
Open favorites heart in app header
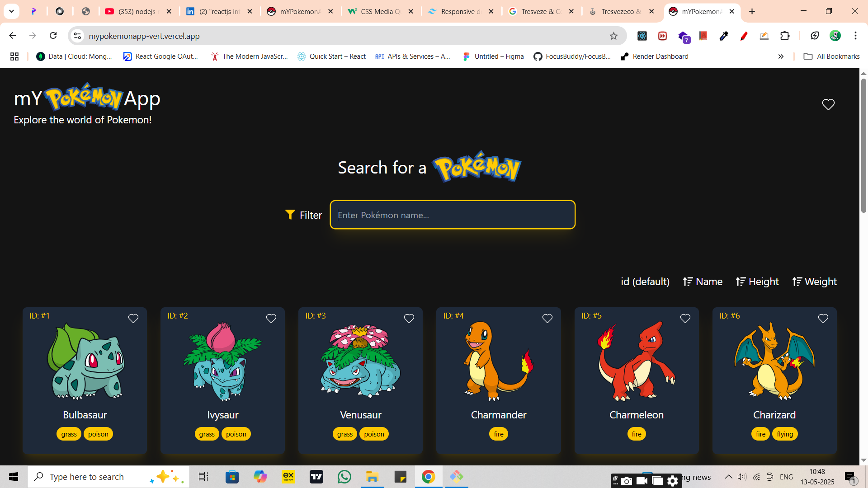828,104
